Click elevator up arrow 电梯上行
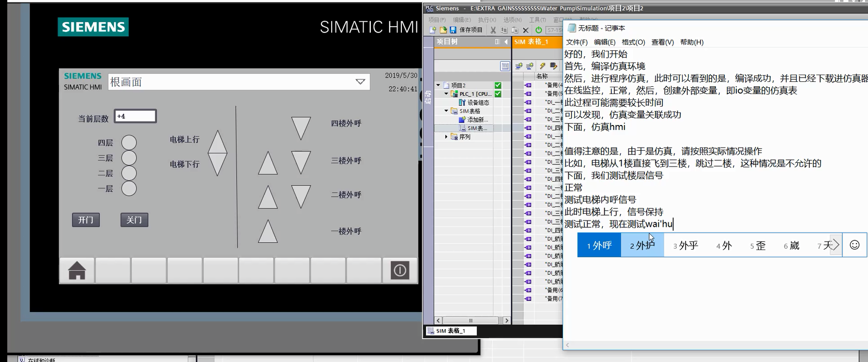 (x=217, y=141)
